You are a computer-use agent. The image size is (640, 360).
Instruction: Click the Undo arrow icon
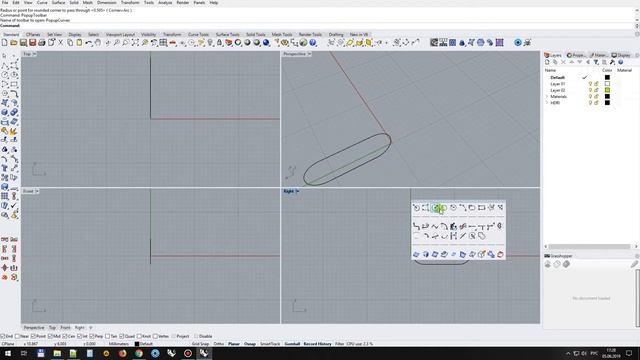89,42
